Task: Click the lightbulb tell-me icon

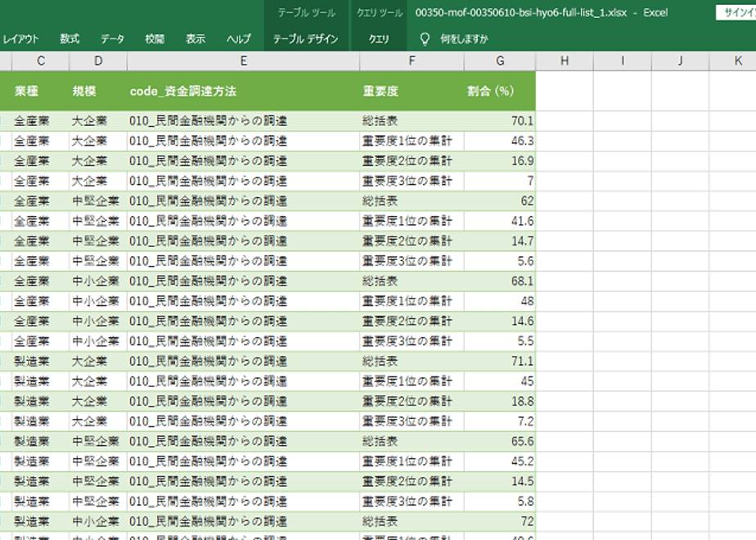Action: coord(425,39)
